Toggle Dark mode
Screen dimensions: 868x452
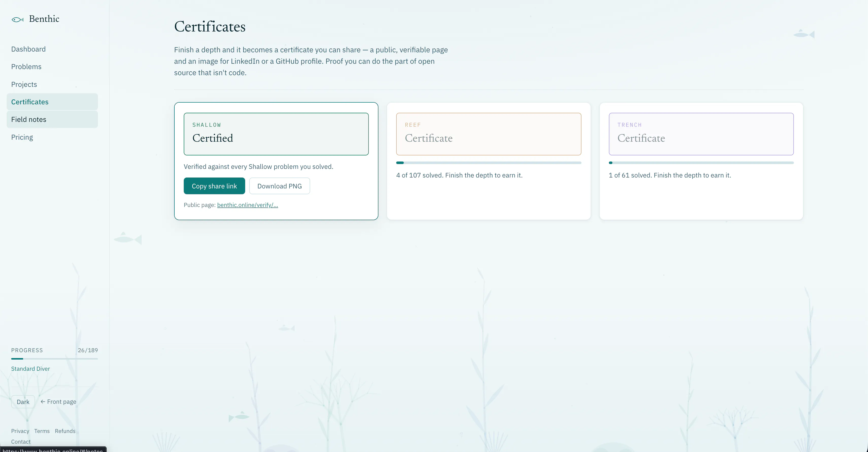(23, 402)
